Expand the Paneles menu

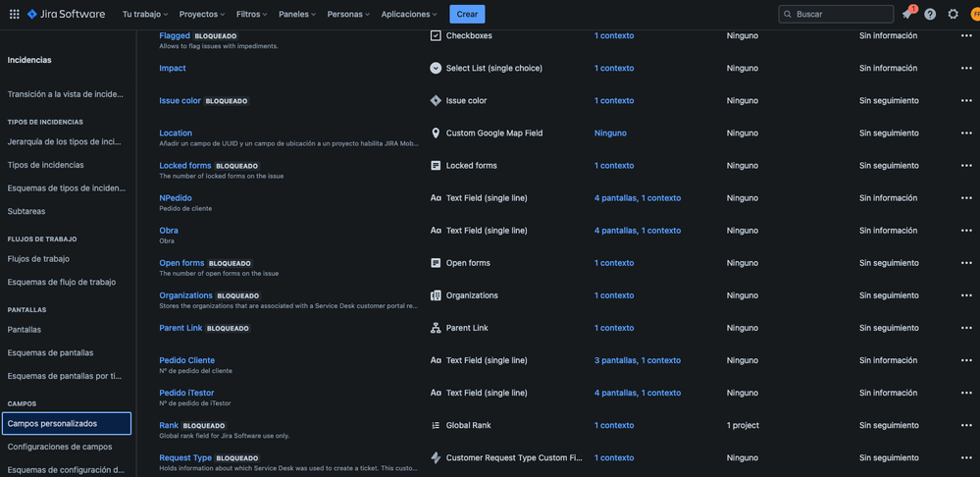click(x=297, y=14)
